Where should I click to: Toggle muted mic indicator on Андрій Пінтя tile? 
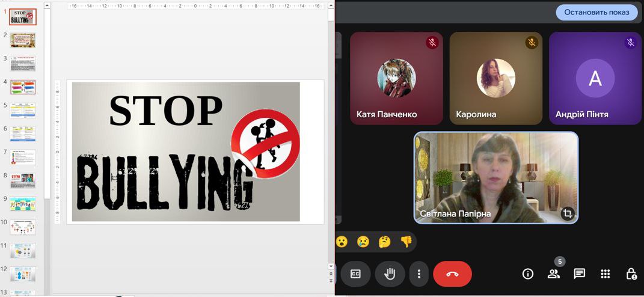tap(630, 43)
